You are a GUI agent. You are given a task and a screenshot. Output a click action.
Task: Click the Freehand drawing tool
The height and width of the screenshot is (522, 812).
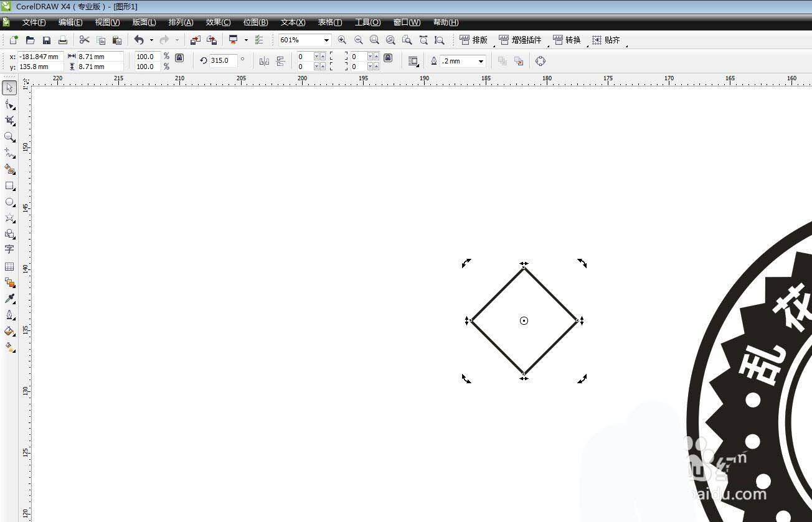9,152
